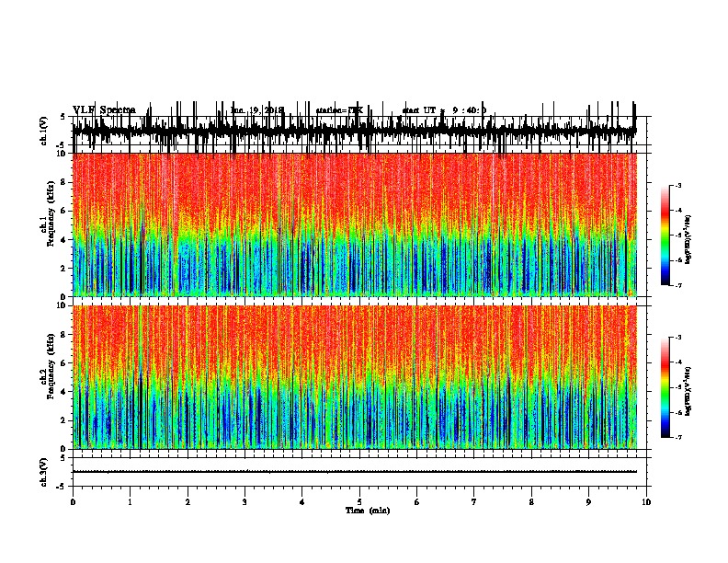Click the 8 kHz tick label on ch.2 axis

tap(63, 335)
